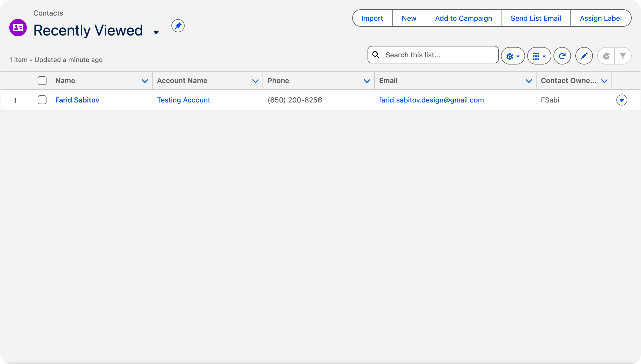Viewport: 641px width, 364px height.
Task: Click Add to Campaign
Action: coord(464,18)
